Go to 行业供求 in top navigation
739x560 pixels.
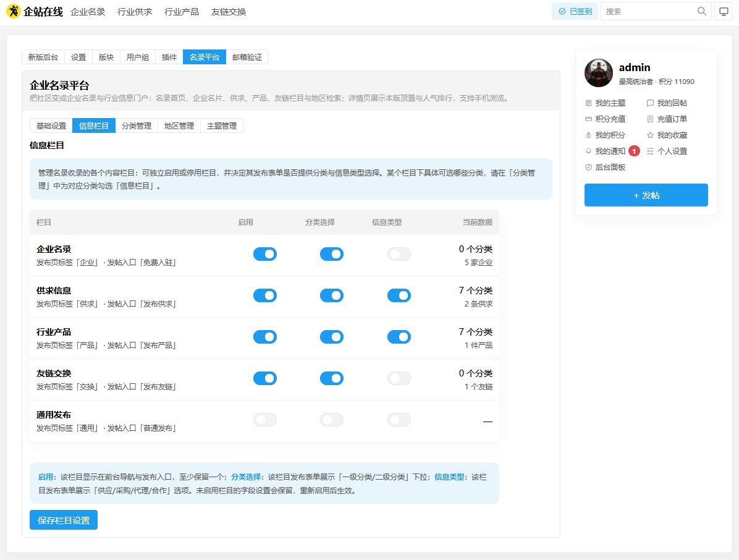pyautogui.click(x=135, y=12)
